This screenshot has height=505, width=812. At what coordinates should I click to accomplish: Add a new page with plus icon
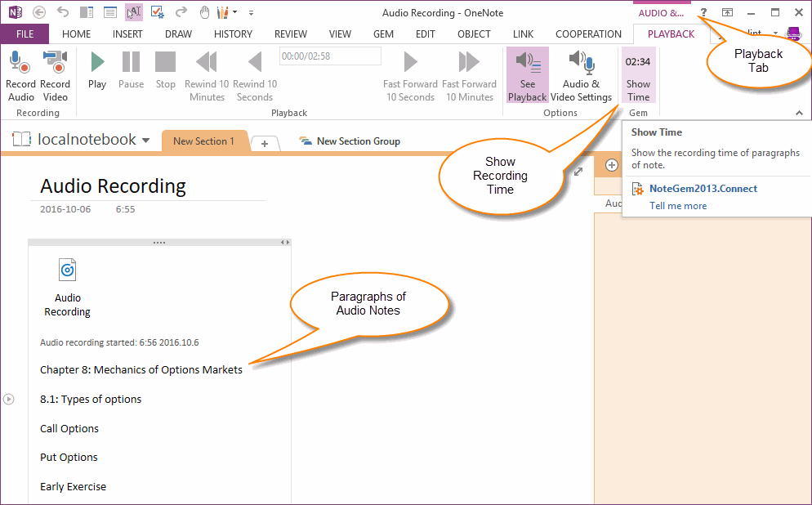pyautogui.click(x=612, y=165)
